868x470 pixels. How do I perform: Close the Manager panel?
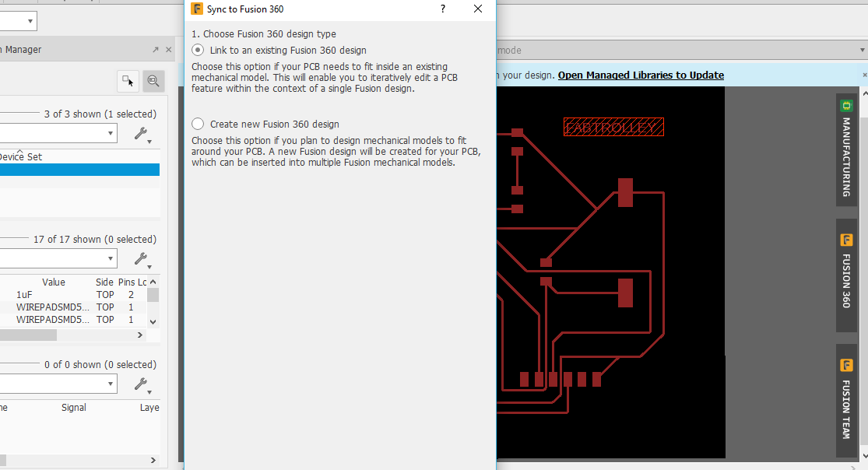coord(168,50)
